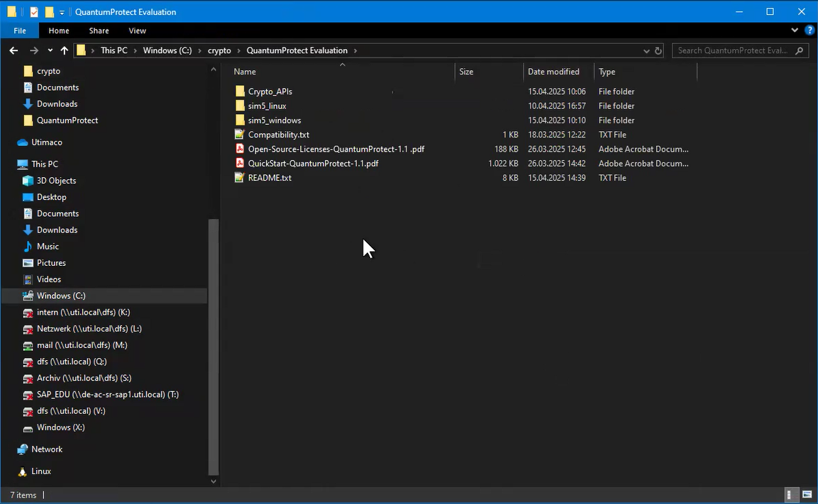
Task: Open Help with the question mark icon
Action: (809, 30)
